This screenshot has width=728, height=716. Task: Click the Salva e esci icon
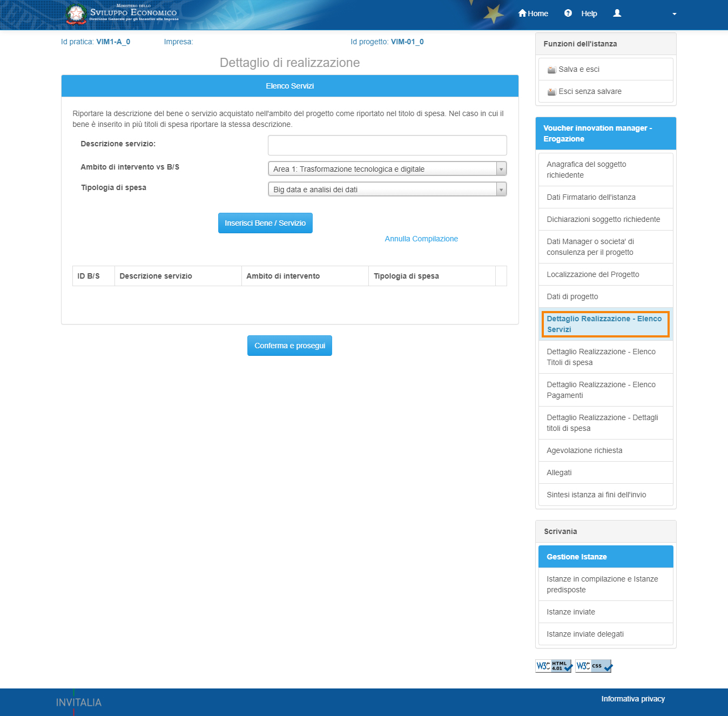[551, 70]
